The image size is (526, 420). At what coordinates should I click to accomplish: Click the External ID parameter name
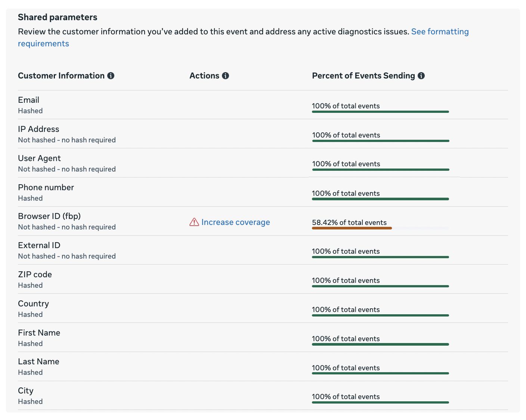[39, 245]
